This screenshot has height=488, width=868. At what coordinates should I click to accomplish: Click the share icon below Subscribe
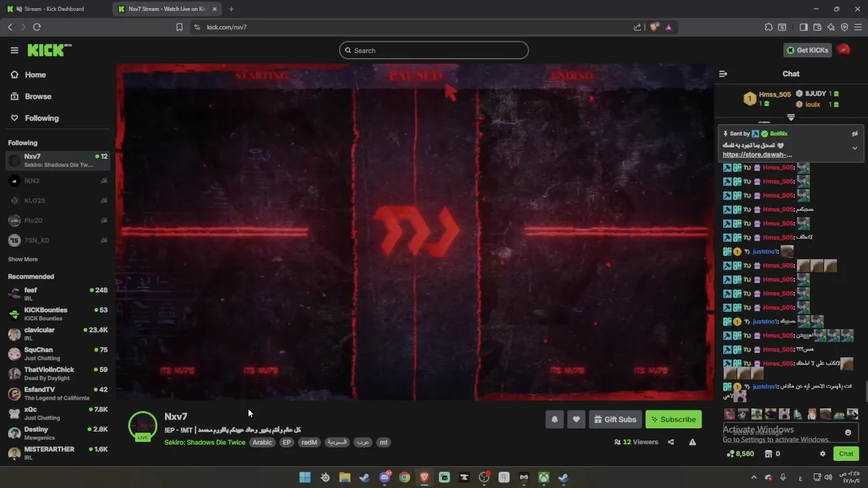pos(671,442)
